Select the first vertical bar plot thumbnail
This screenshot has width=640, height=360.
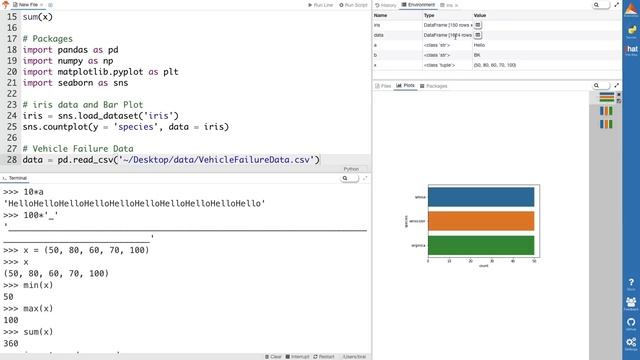pos(606,111)
